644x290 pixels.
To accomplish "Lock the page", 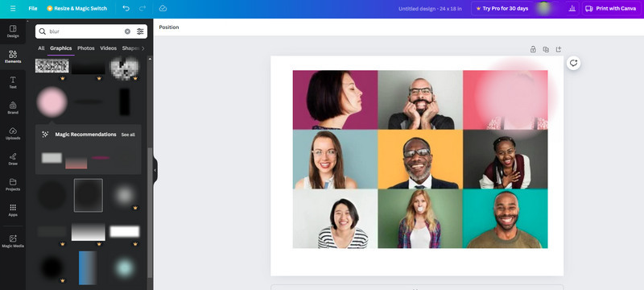I will (533, 49).
